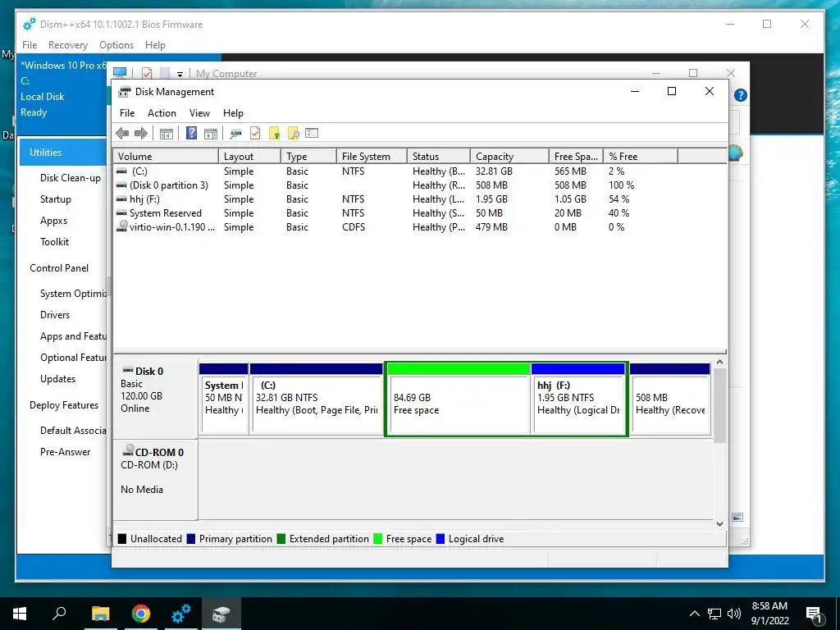Click the Connect/Rescan disk toolbar icon

[x=235, y=134]
